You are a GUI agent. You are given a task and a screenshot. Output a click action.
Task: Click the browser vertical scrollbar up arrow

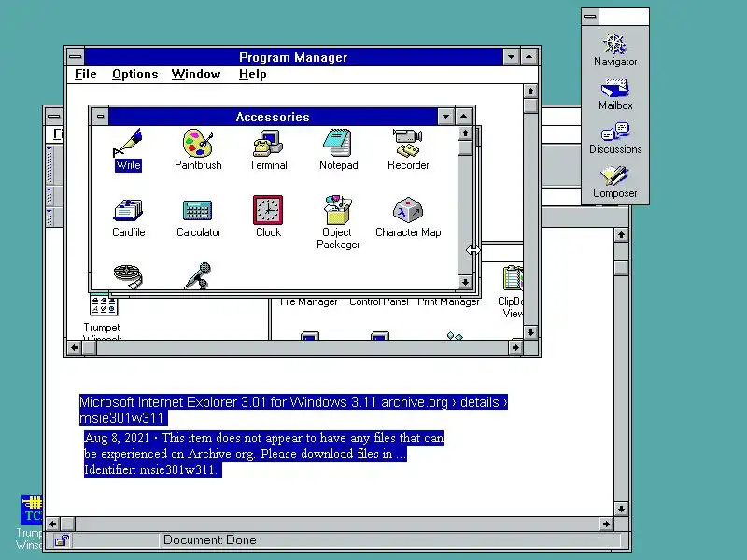tap(621, 235)
